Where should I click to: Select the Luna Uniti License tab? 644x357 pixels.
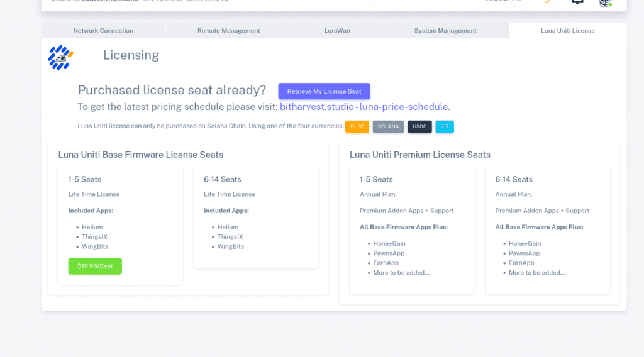point(567,30)
